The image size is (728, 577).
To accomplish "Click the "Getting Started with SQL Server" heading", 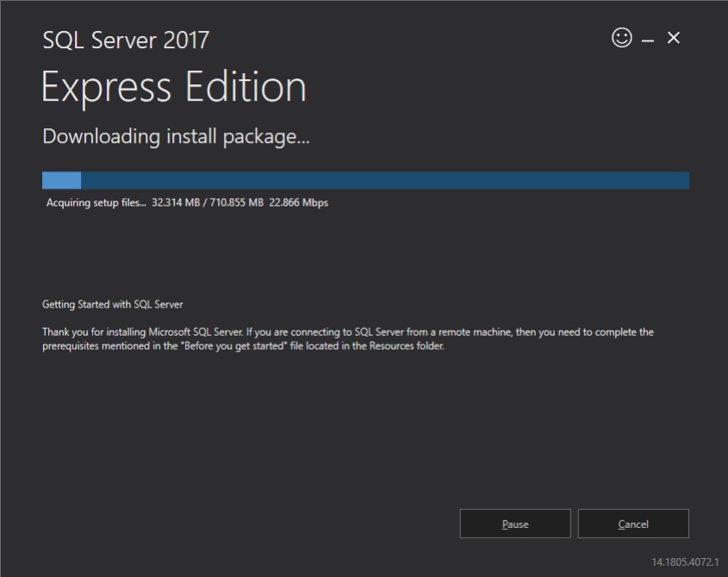I will (113, 305).
